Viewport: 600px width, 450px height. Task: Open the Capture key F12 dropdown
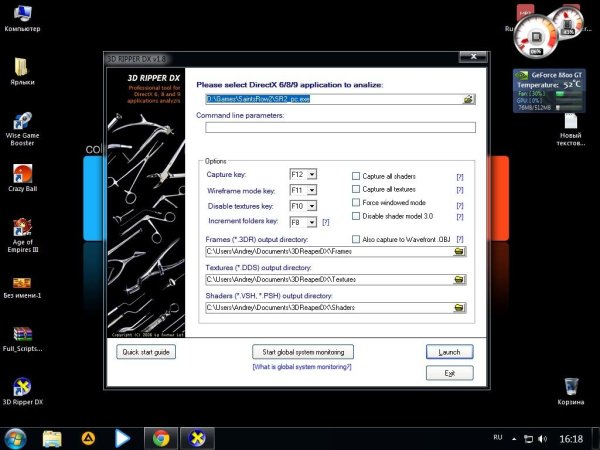312,174
